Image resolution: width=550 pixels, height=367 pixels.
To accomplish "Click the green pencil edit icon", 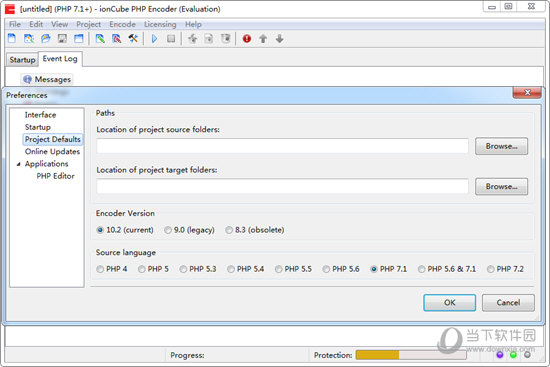I will coord(100,39).
